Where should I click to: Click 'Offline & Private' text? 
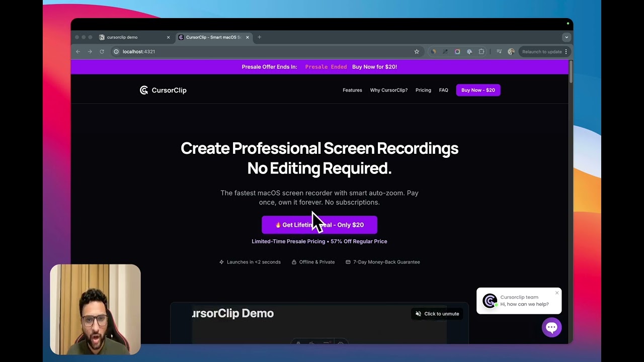[316, 262]
